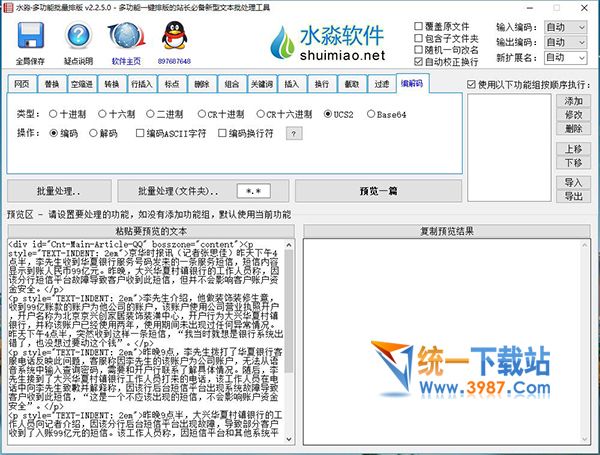The image size is (600, 455).
Task: Expand the 新扩展名 combo box
Action: click(565, 57)
